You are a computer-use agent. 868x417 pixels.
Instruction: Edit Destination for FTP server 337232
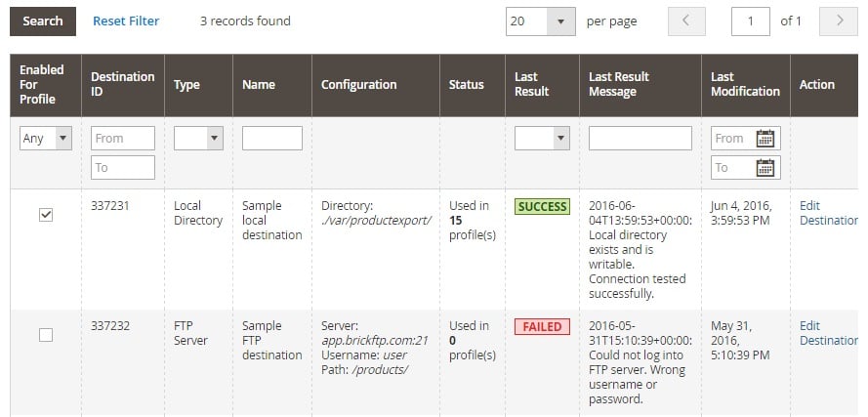[829, 333]
